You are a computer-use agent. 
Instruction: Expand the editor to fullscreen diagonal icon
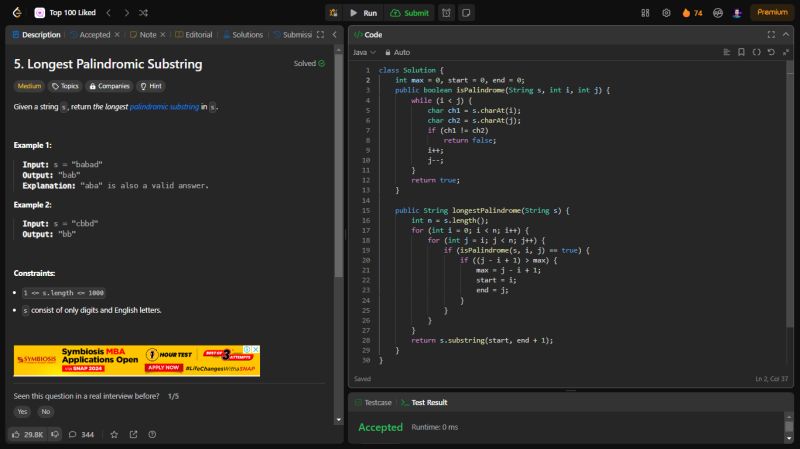[786, 52]
